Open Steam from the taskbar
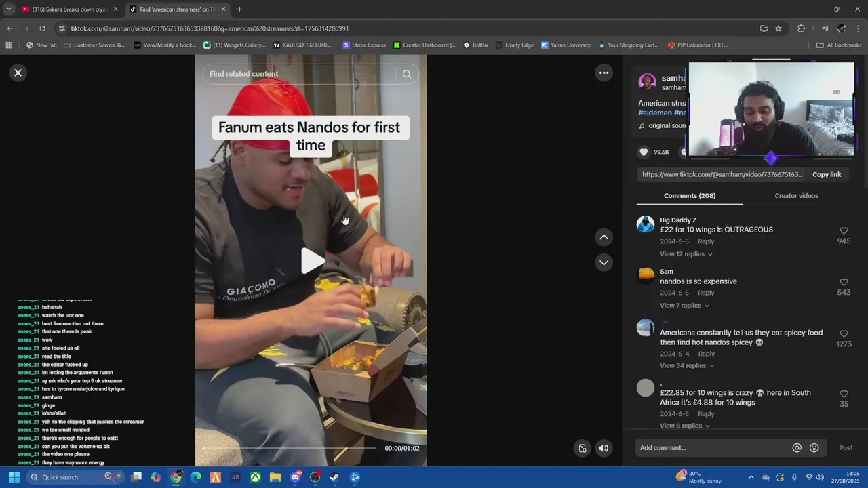 334,477
